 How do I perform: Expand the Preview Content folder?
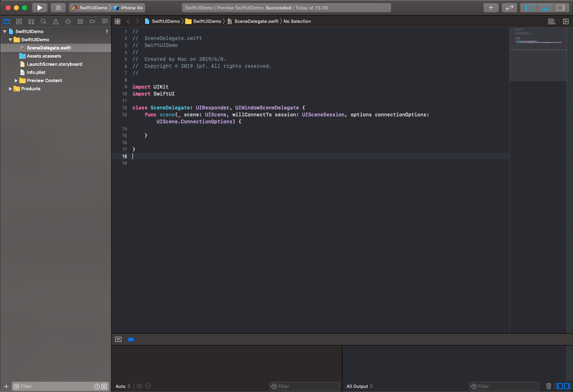[16, 80]
